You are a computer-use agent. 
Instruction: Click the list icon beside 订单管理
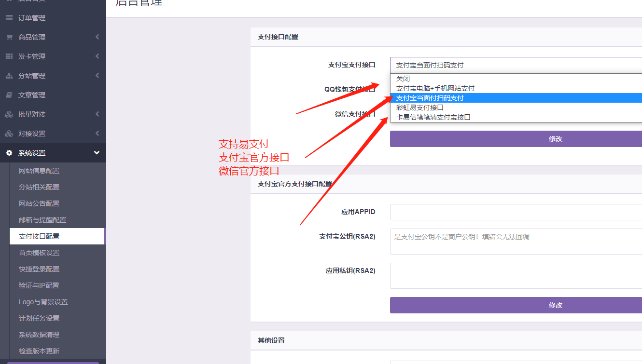click(x=9, y=18)
